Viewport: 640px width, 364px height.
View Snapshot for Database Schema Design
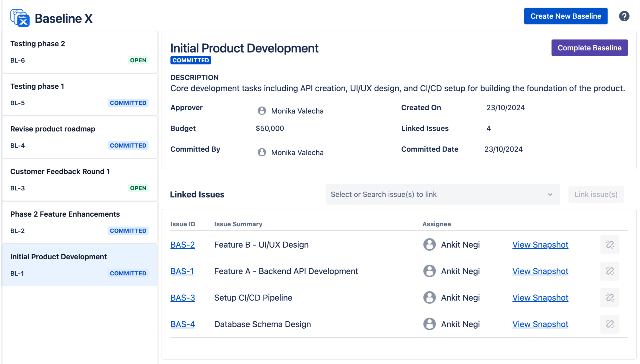point(540,324)
